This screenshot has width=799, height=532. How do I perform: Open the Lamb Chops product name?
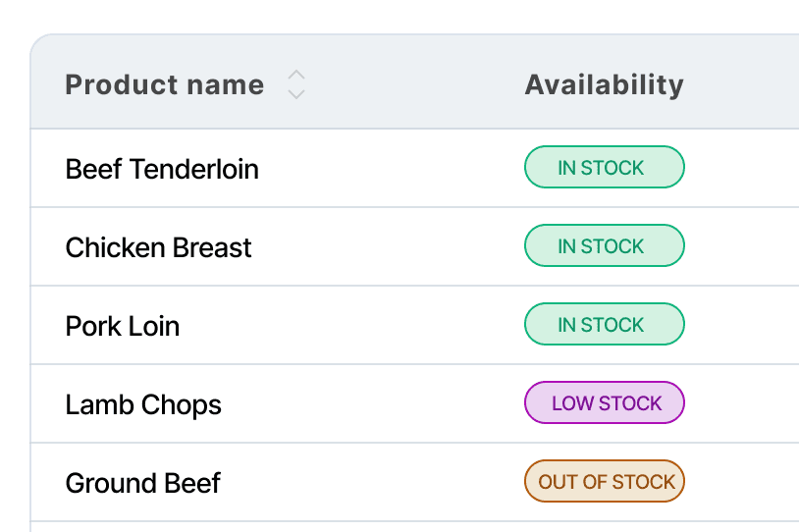click(143, 404)
